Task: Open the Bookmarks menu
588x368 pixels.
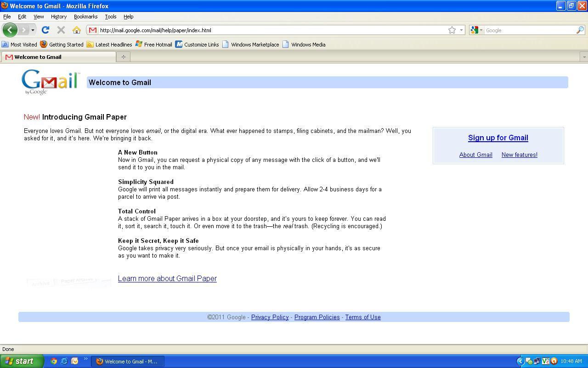Action: point(85,17)
